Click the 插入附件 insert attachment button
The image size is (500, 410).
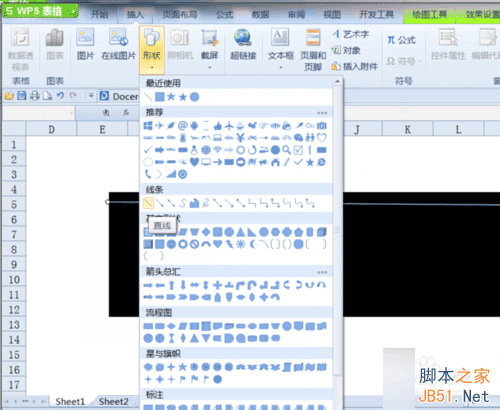(x=355, y=67)
